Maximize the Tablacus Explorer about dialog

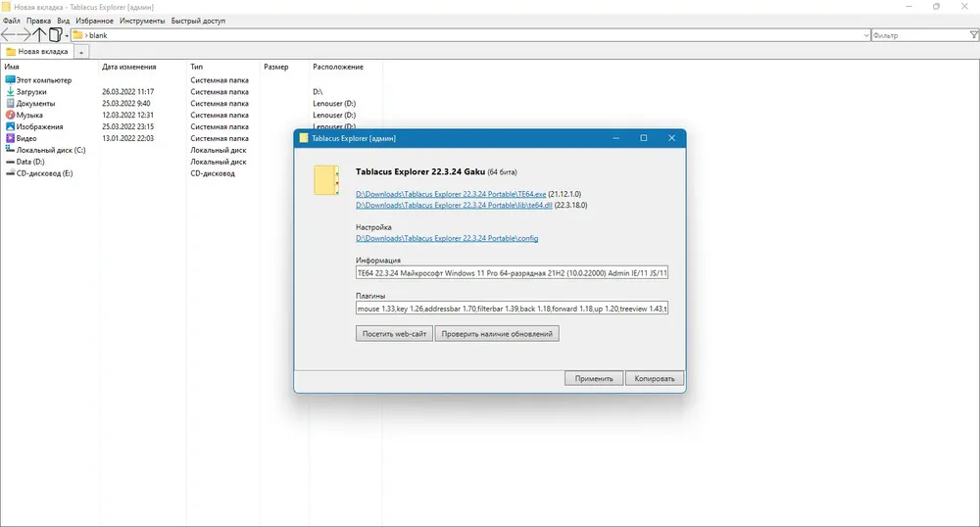tap(644, 138)
